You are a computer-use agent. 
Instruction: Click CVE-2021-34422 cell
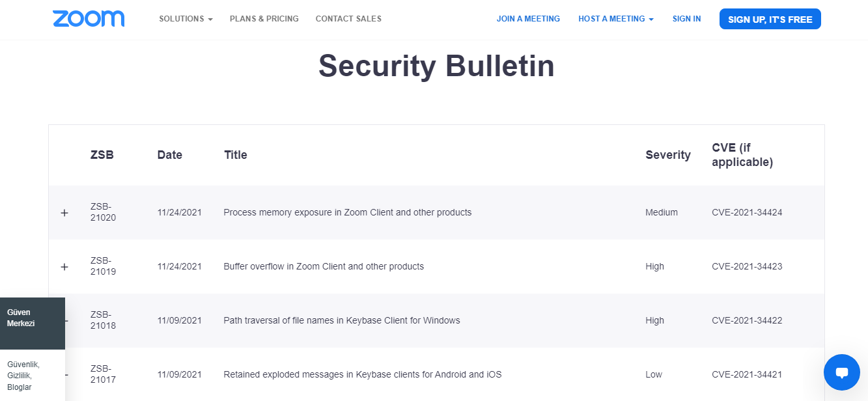click(747, 320)
